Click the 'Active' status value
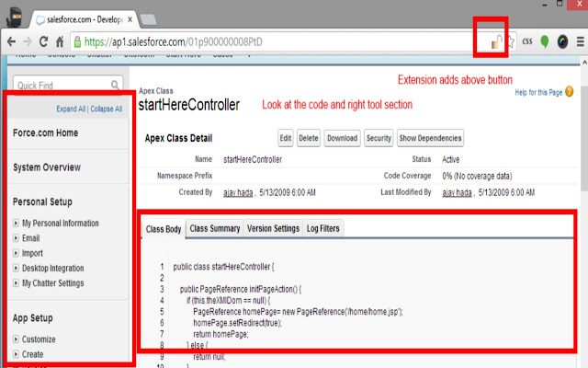 pos(451,159)
